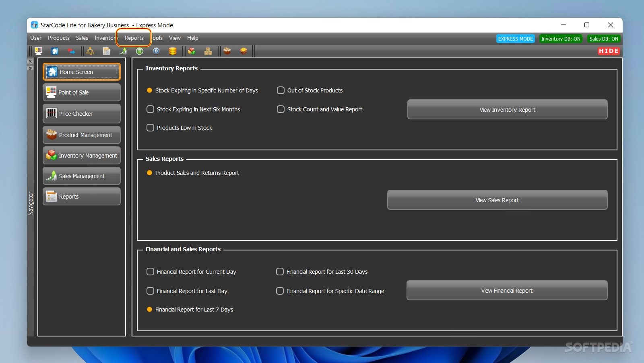Click the red HIDE button
The width and height of the screenshot is (644, 363).
(609, 51)
